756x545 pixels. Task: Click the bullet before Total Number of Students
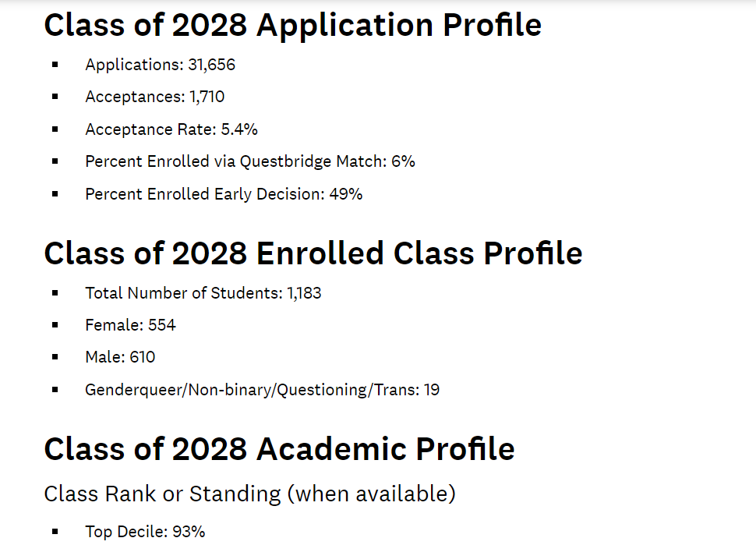coord(55,293)
